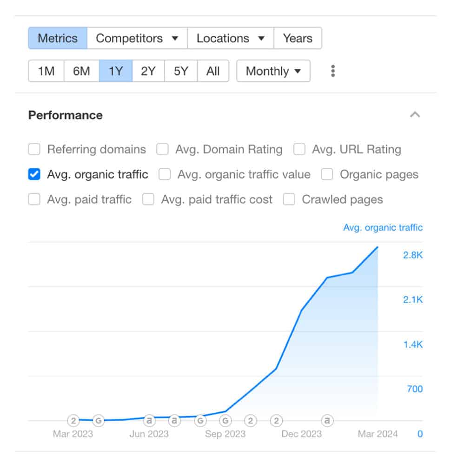Switch to the Years tab

point(298,38)
